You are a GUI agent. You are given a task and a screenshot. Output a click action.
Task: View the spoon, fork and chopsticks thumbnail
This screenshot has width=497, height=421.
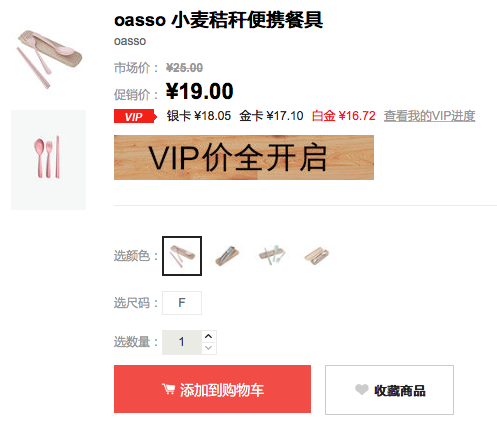click(x=49, y=160)
